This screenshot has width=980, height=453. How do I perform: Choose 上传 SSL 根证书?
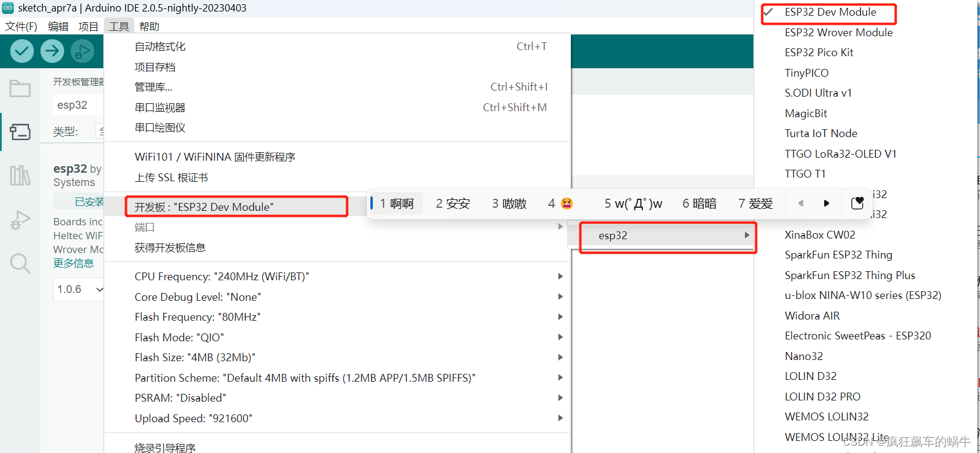click(337, 178)
